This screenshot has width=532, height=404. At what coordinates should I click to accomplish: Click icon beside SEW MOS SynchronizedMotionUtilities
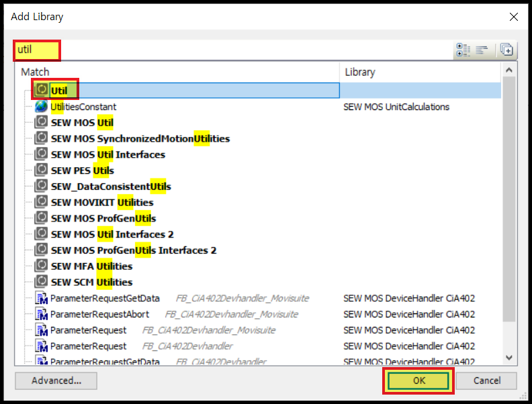pos(42,138)
